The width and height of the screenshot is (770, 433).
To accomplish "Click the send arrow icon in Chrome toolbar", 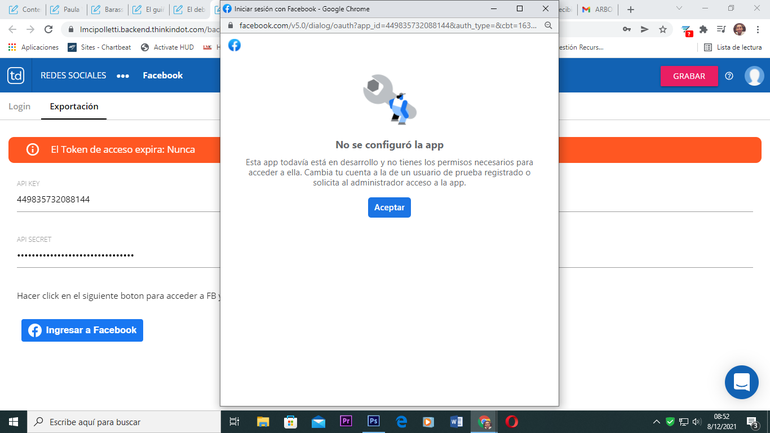I will 644,29.
